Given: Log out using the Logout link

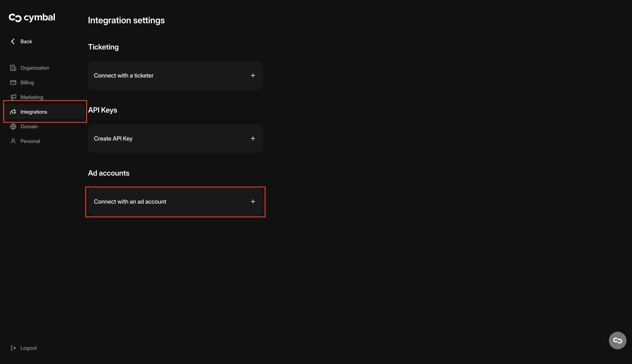Looking at the screenshot, I should pos(28,348).
